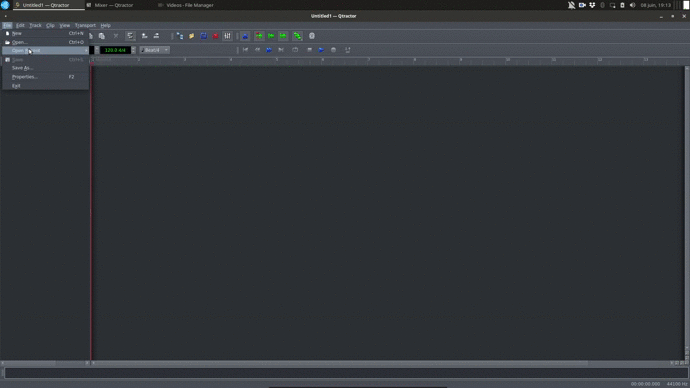
Task: Click the Rewind transport button
Action: [257, 50]
